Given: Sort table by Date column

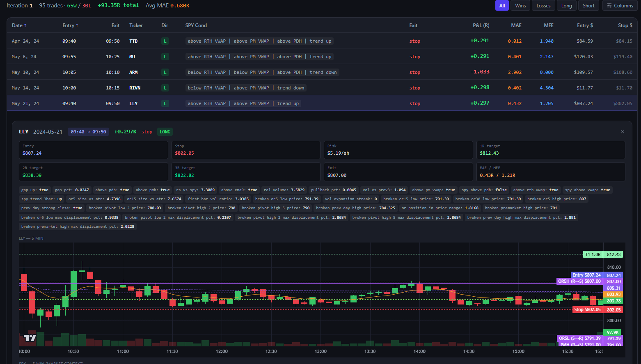Looking at the screenshot, I should [x=19, y=25].
